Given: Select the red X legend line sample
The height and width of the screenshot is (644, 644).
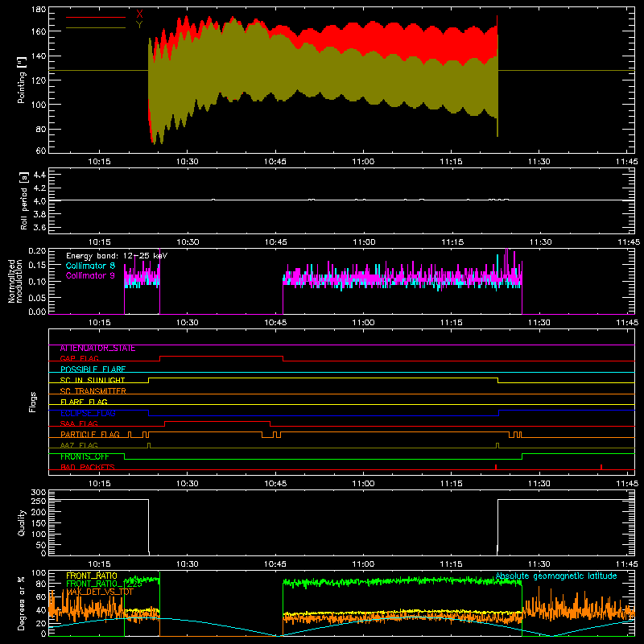Looking at the screenshot, I should pyautogui.click(x=96, y=17).
